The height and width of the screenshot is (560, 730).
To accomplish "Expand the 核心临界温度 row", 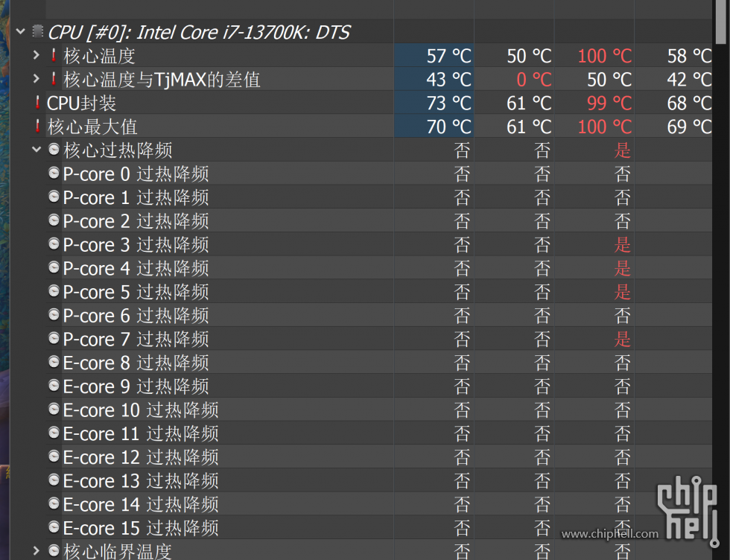I will [x=36, y=551].
